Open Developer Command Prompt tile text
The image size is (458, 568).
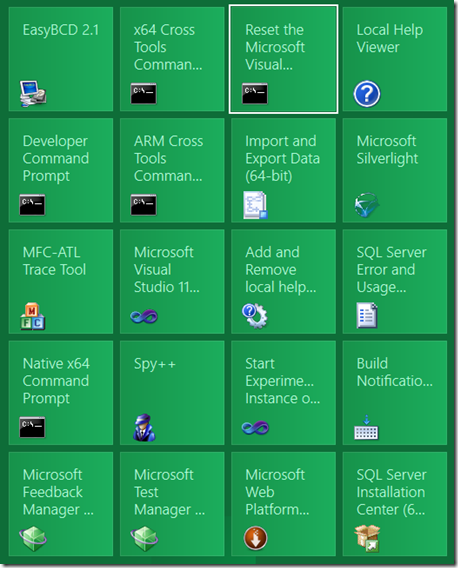tap(56, 159)
